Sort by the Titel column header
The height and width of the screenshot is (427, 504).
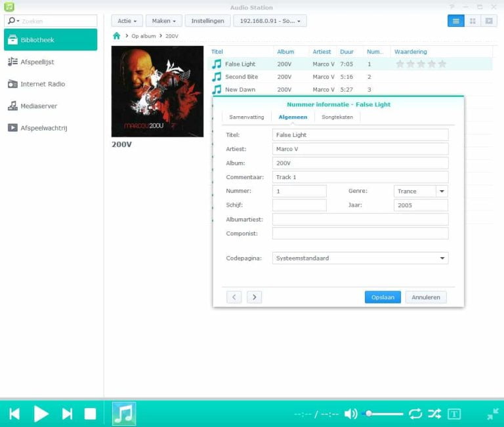pos(217,52)
